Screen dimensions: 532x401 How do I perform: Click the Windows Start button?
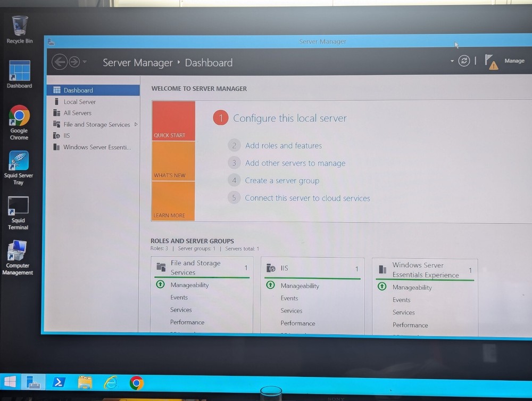coord(10,381)
